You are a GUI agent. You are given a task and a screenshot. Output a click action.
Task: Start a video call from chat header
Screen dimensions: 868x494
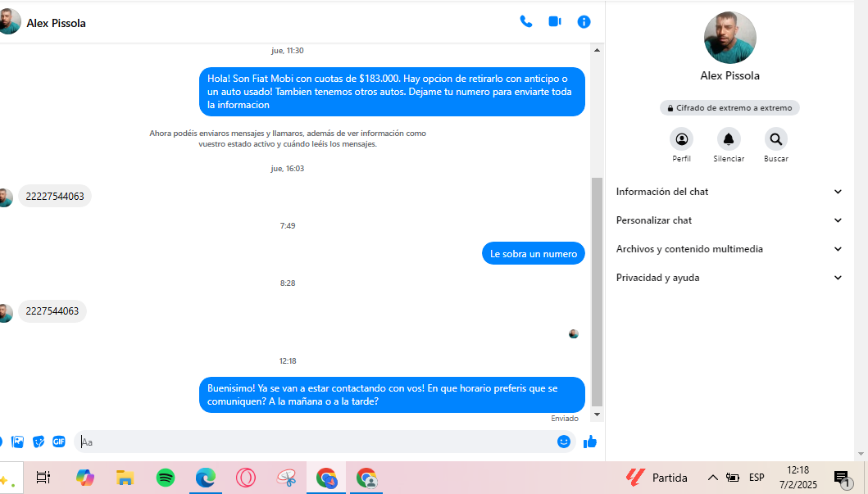coord(555,22)
